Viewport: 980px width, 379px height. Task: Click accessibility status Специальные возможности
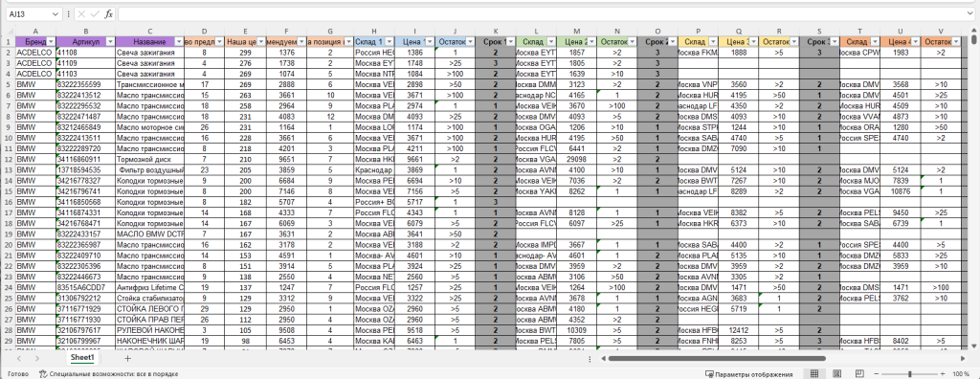click(x=108, y=374)
